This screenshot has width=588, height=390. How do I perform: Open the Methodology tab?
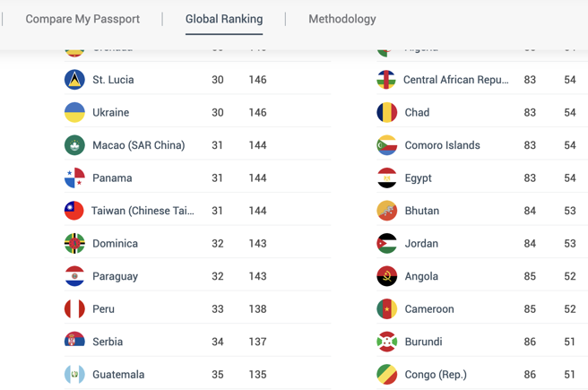(x=342, y=19)
